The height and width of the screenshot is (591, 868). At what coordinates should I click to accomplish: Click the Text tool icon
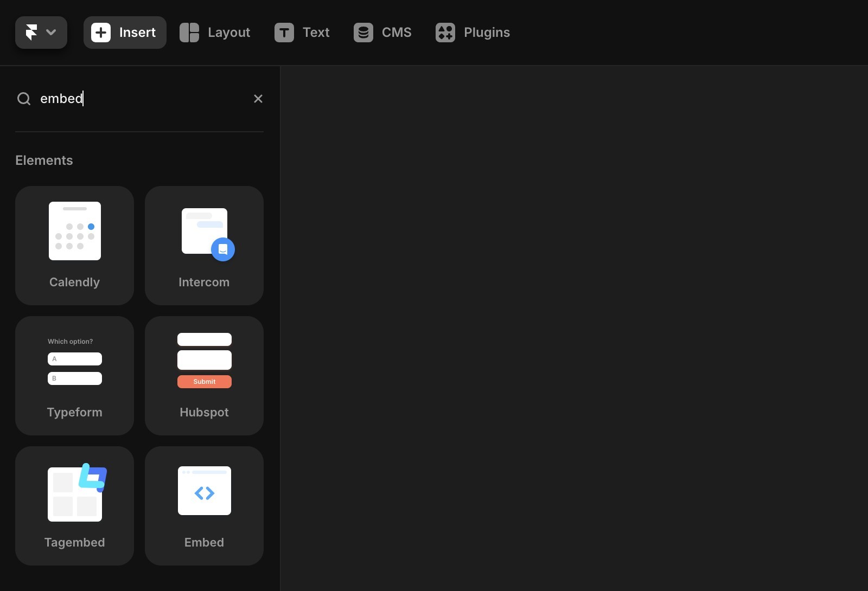click(283, 33)
